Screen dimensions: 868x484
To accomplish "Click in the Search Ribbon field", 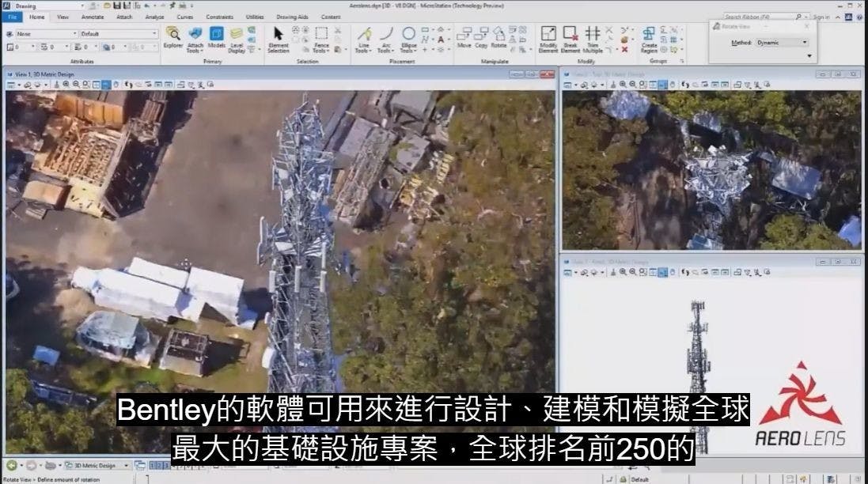I will coord(762,17).
